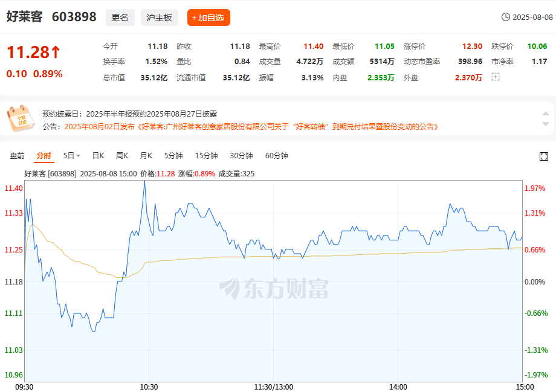Click 市净率 value 1.17
This screenshot has width=556, height=392.
(539, 62)
